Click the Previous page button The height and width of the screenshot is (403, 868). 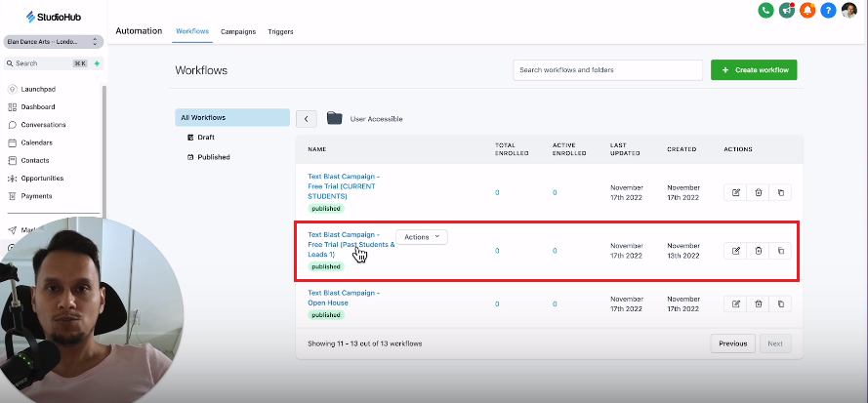[733, 343]
